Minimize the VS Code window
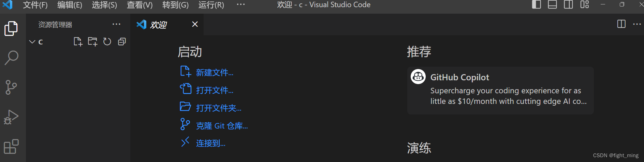The height and width of the screenshot is (162, 644). pyautogui.click(x=603, y=4)
